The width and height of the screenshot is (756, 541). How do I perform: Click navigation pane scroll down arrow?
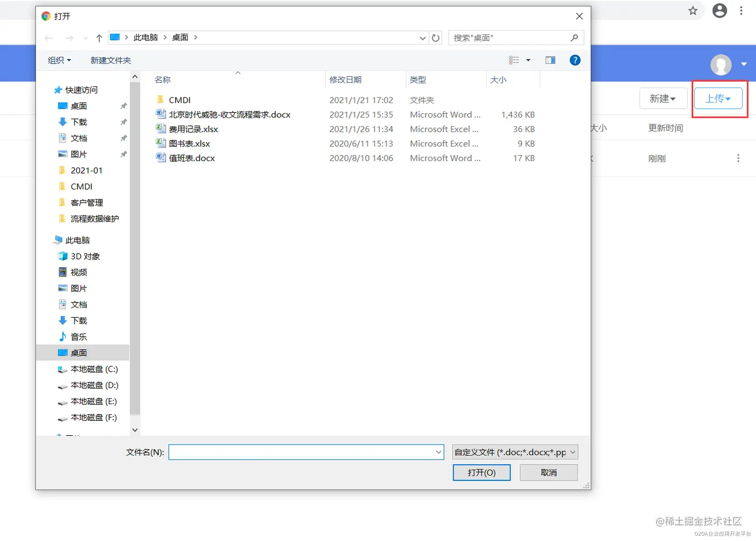pos(135,430)
